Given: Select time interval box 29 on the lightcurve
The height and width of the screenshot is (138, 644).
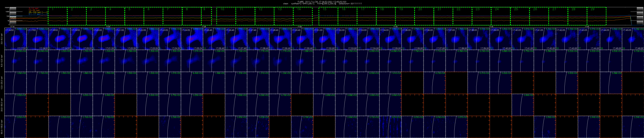Looking at the screenshot, I should 597,16.
